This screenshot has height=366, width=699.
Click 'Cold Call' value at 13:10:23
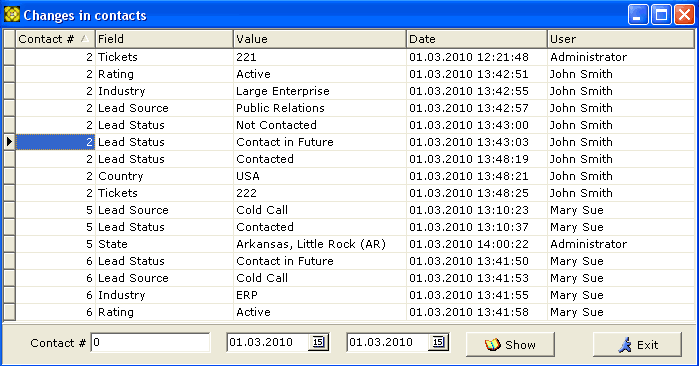pyautogui.click(x=320, y=210)
